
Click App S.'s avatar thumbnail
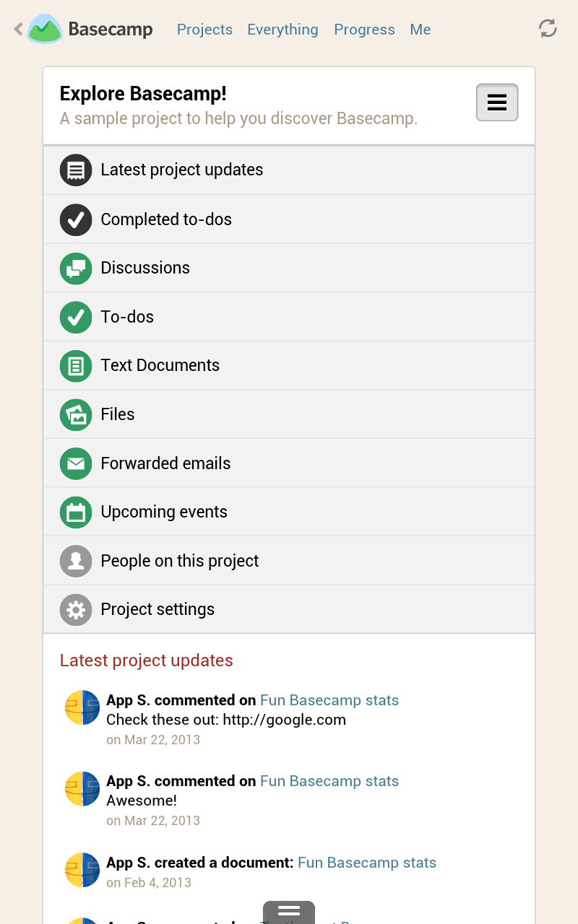pos(82,707)
